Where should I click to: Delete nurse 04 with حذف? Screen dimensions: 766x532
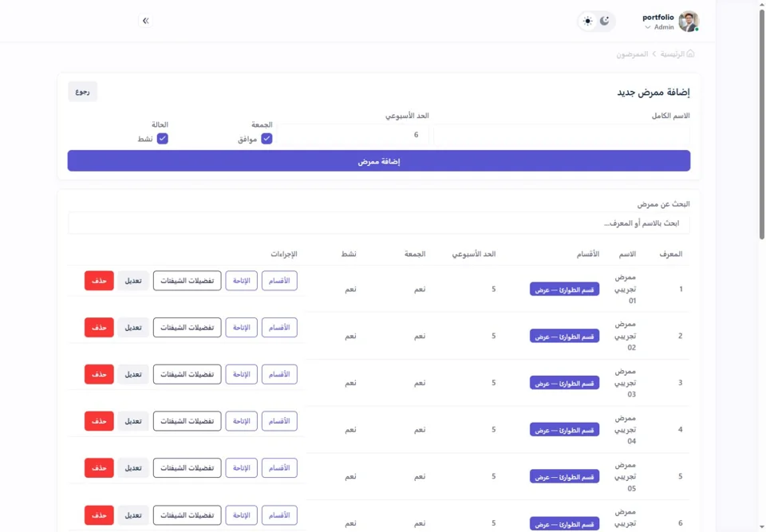pos(99,421)
